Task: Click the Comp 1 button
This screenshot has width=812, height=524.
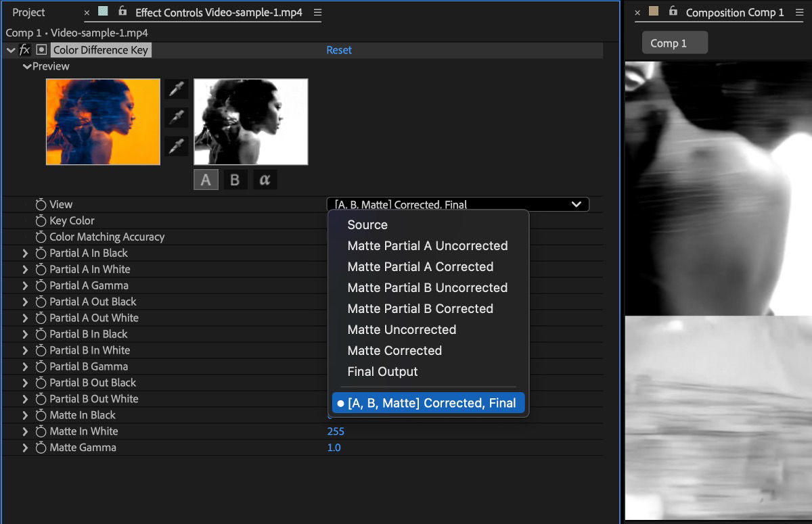Action: [x=675, y=42]
